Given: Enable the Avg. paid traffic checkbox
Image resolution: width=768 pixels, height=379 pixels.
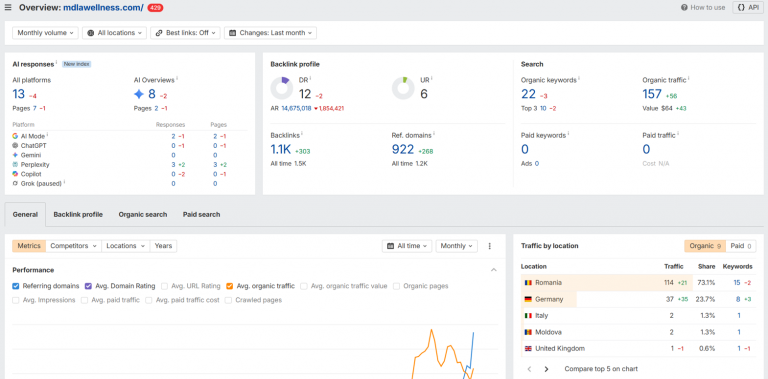Looking at the screenshot, I should (x=84, y=300).
